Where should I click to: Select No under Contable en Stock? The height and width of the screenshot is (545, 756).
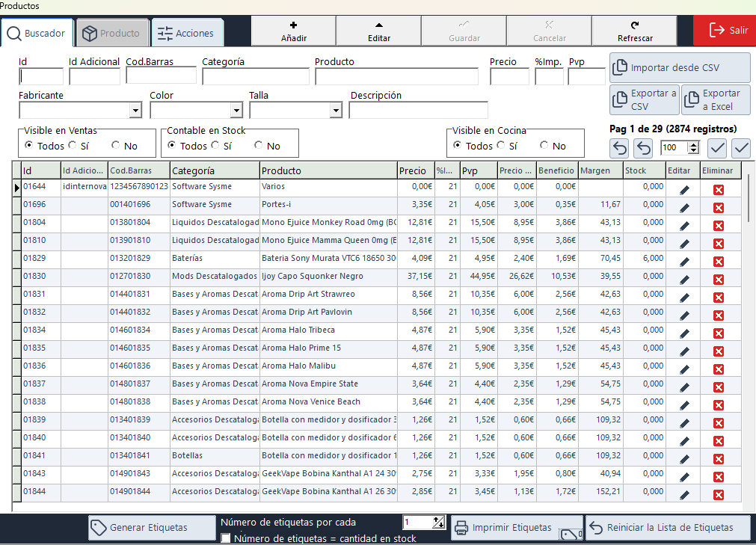point(258,144)
